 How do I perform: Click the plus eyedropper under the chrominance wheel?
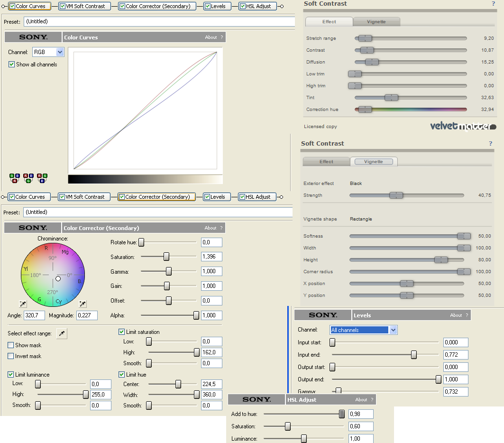pos(82,304)
